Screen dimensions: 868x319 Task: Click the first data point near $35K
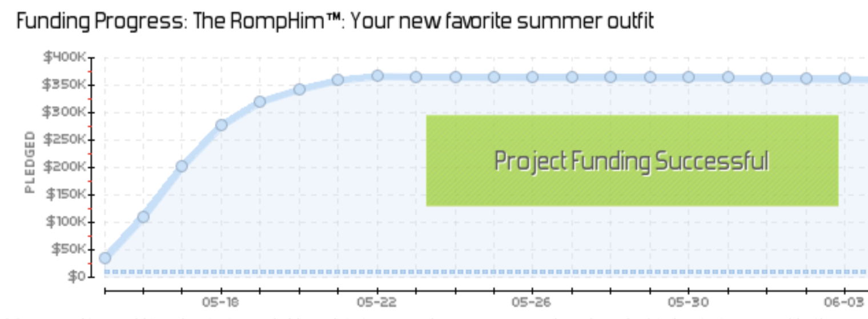(105, 258)
